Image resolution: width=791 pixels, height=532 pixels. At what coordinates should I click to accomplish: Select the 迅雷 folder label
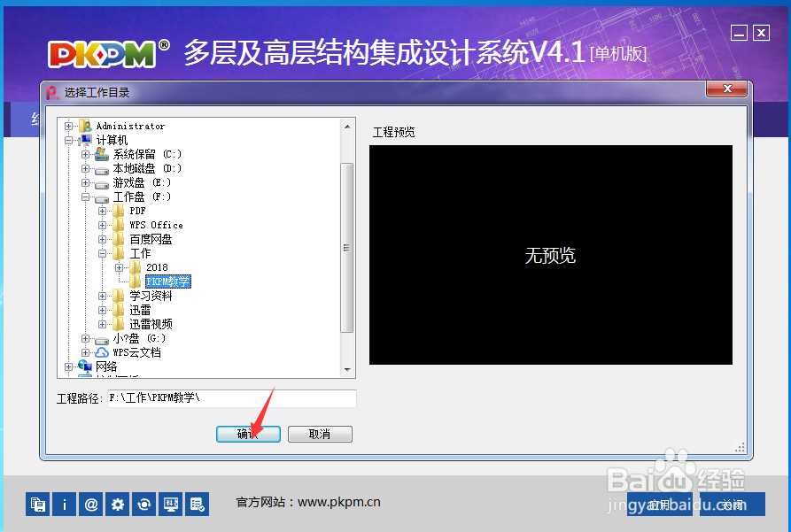[x=140, y=310]
